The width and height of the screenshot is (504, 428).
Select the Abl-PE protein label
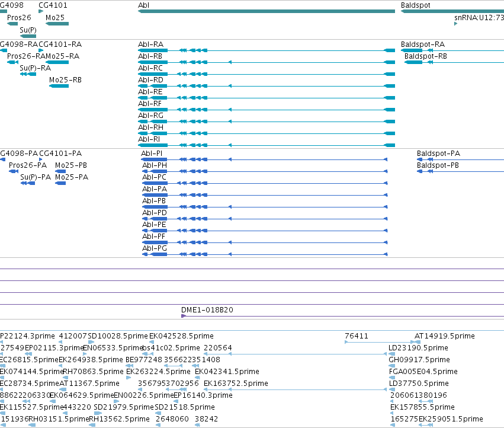tap(155, 225)
